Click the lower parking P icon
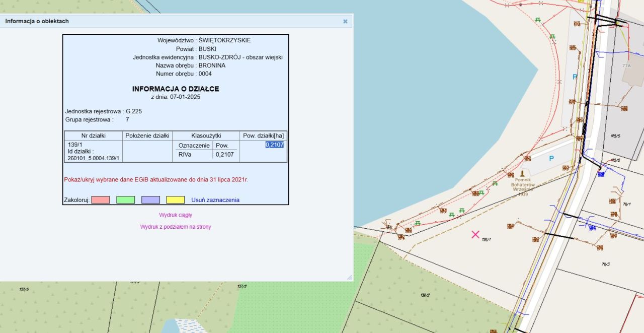Image resolution: width=644 pixels, height=333 pixels. coord(551,158)
